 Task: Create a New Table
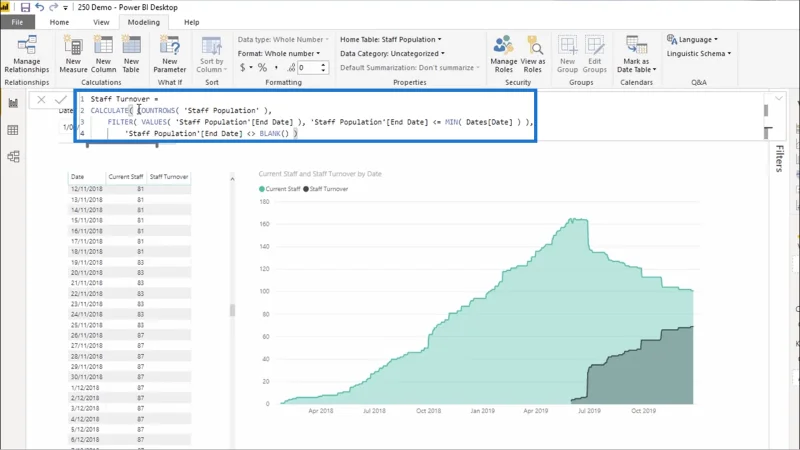131,54
